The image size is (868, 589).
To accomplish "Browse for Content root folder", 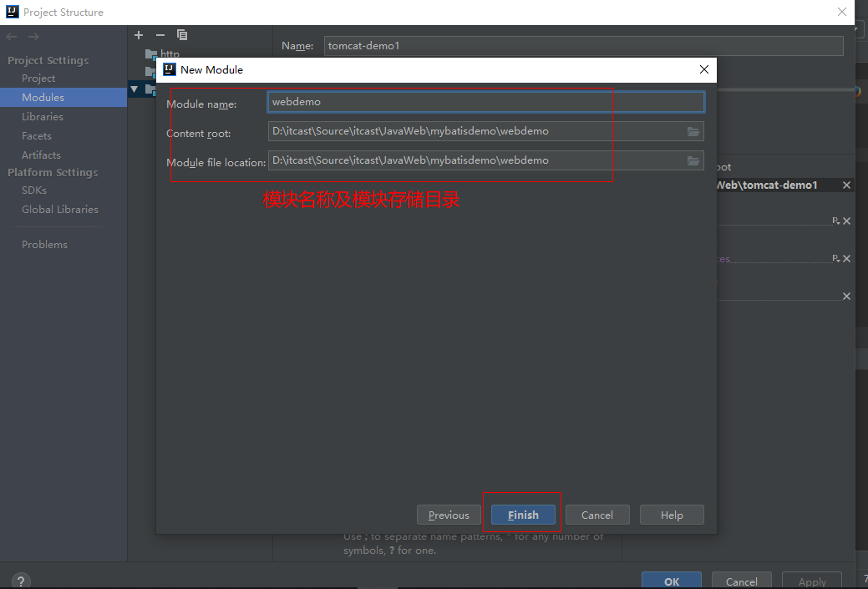I will 693,131.
